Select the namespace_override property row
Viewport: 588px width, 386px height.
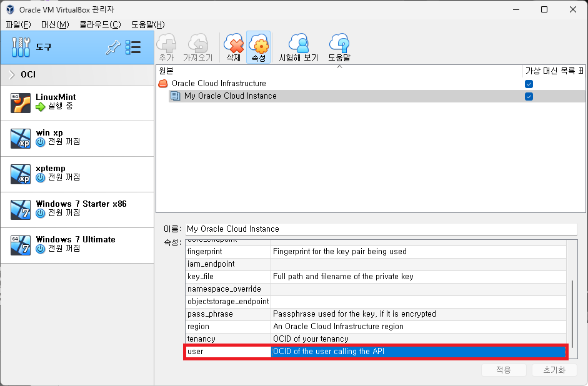click(x=376, y=289)
